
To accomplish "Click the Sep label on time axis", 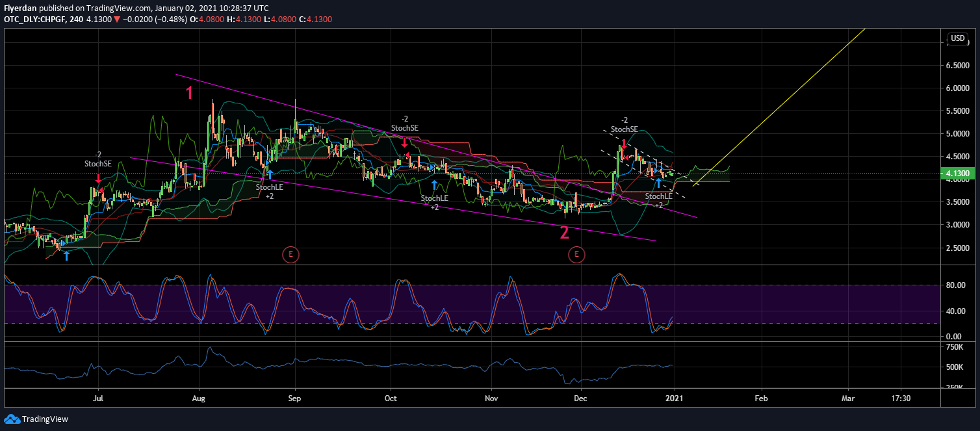I will [x=295, y=398].
